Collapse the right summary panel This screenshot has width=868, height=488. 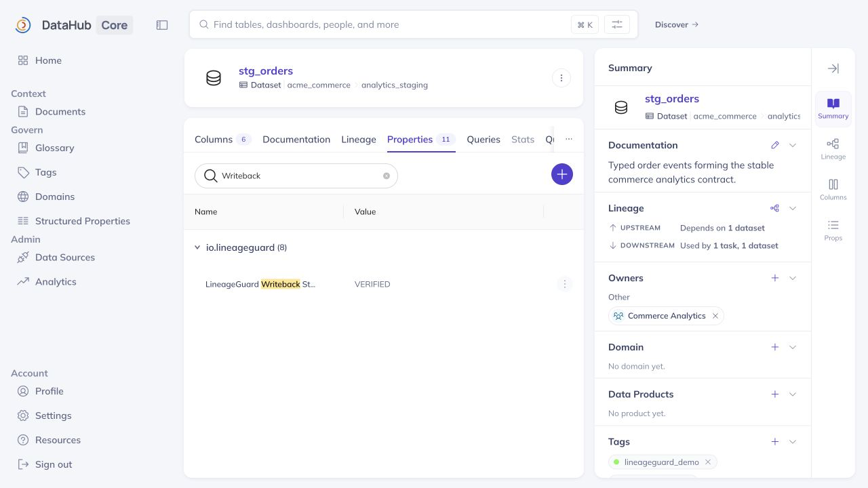tap(833, 68)
